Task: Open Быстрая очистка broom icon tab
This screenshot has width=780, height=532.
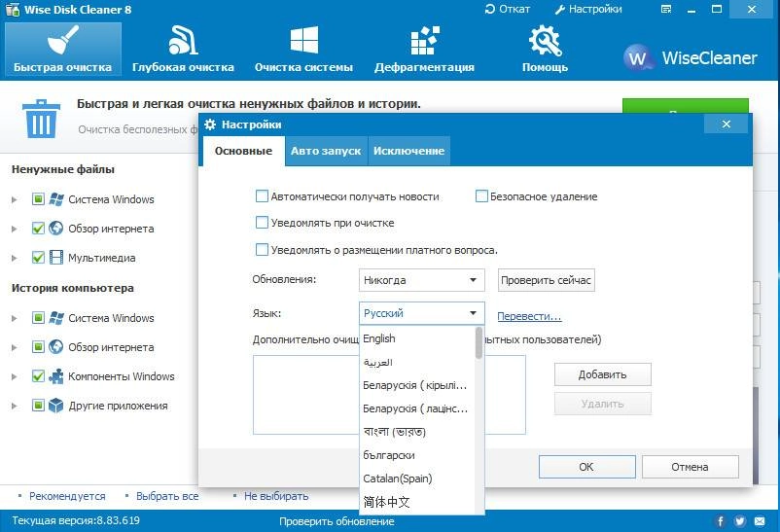Action: tap(62, 49)
